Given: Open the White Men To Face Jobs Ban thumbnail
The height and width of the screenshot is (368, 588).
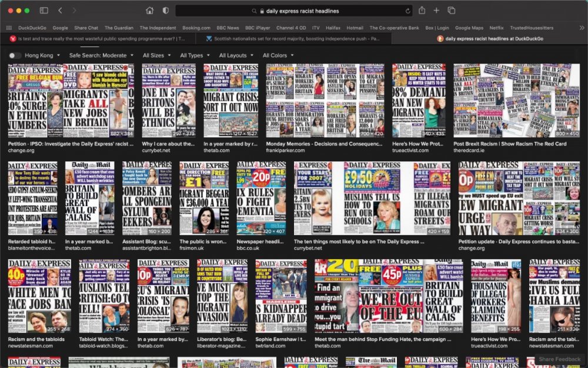Looking at the screenshot, I should pos(39,296).
